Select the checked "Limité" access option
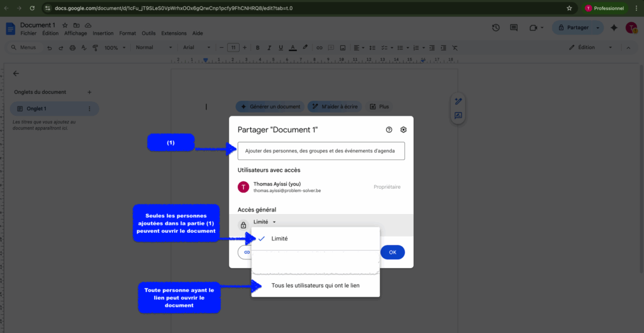The image size is (644, 333). click(x=279, y=239)
